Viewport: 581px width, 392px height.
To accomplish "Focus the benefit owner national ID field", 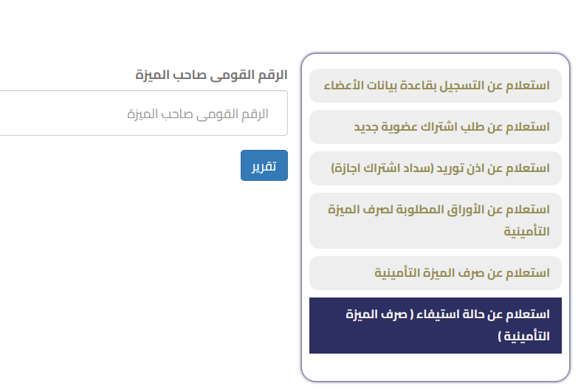I will 140,114.
